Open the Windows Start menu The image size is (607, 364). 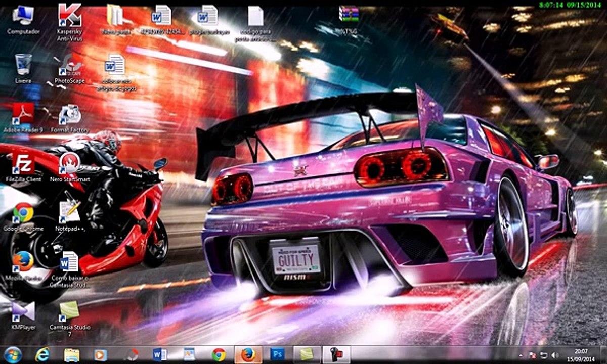click(13, 355)
